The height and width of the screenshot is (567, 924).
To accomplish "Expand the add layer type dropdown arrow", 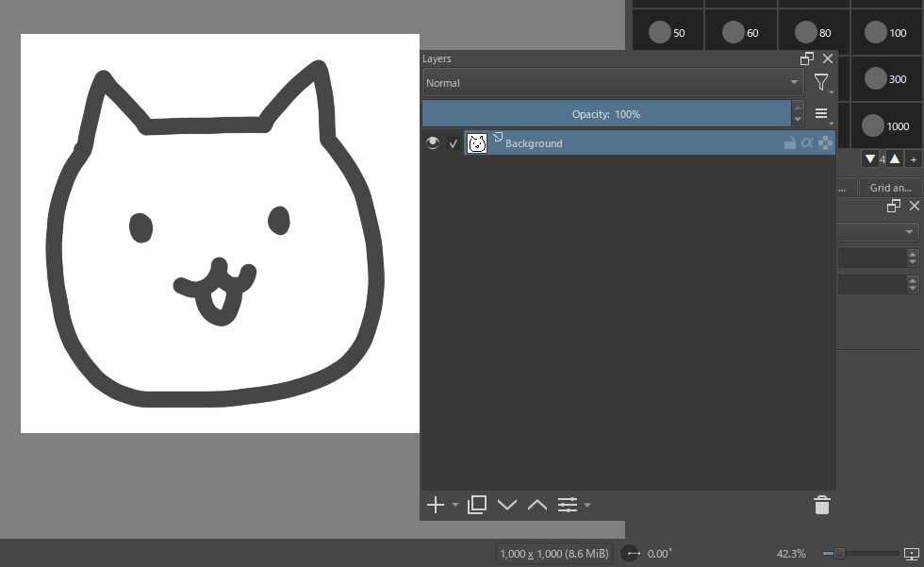I will [455, 505].
